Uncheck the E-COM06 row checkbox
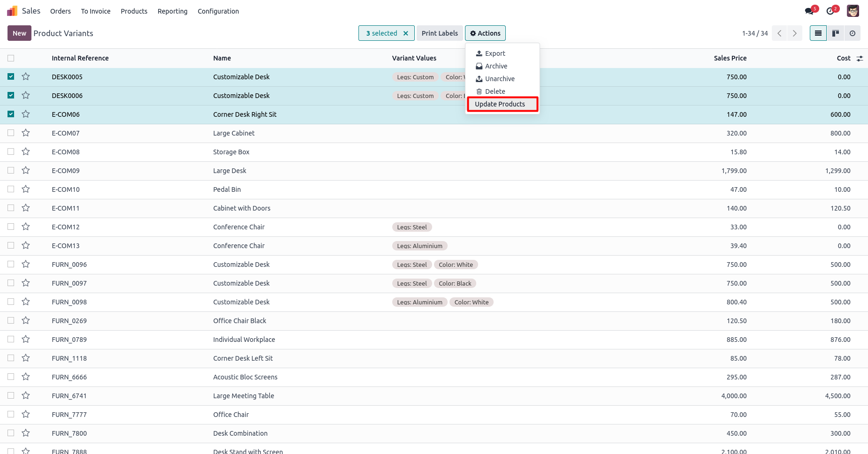 (11, 114)
